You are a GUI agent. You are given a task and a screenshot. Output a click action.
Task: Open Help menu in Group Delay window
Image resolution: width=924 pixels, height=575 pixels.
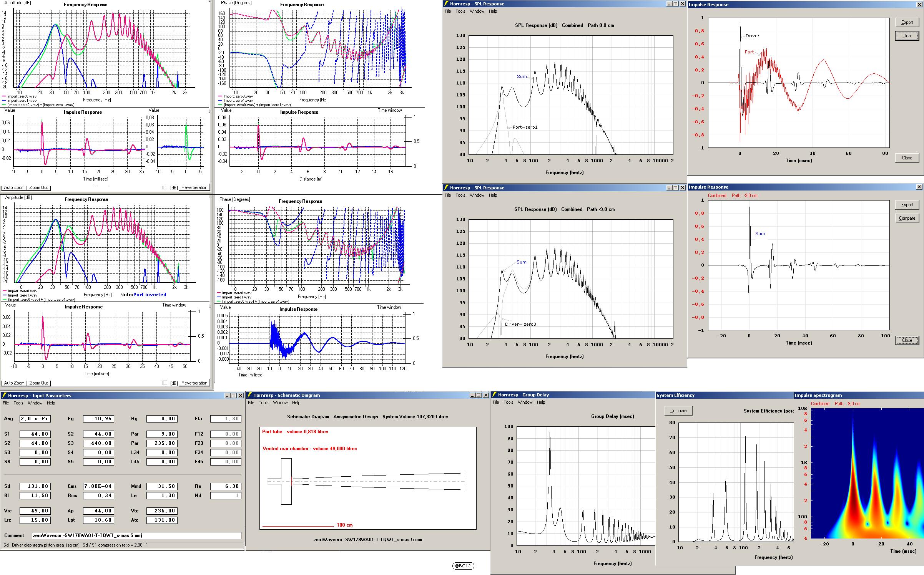click(541, 402)
